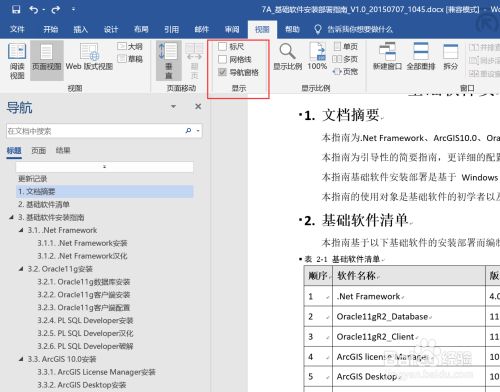Choose 多页 multiple pages zoom
Viewport: 500px width, 392px height.
pos(345,59)
